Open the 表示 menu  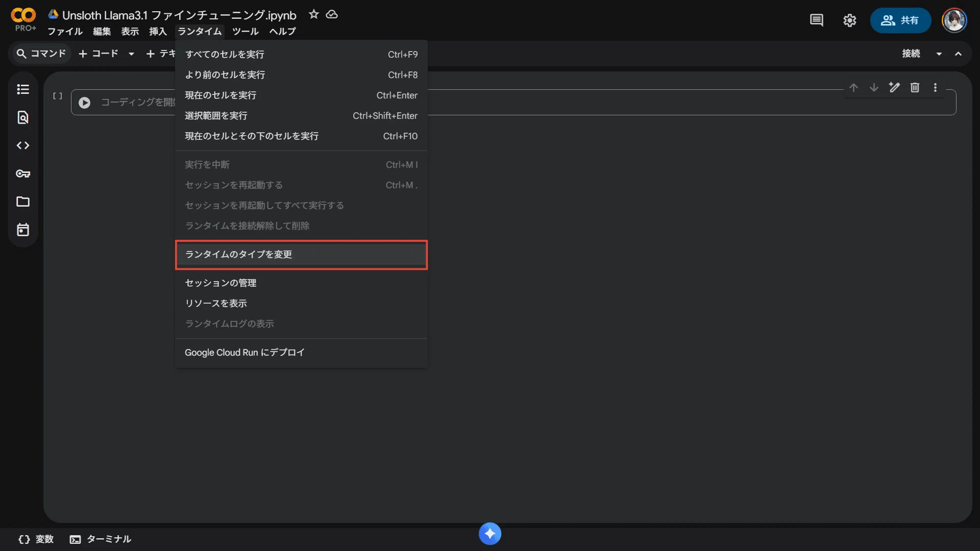tap(130, 32)
